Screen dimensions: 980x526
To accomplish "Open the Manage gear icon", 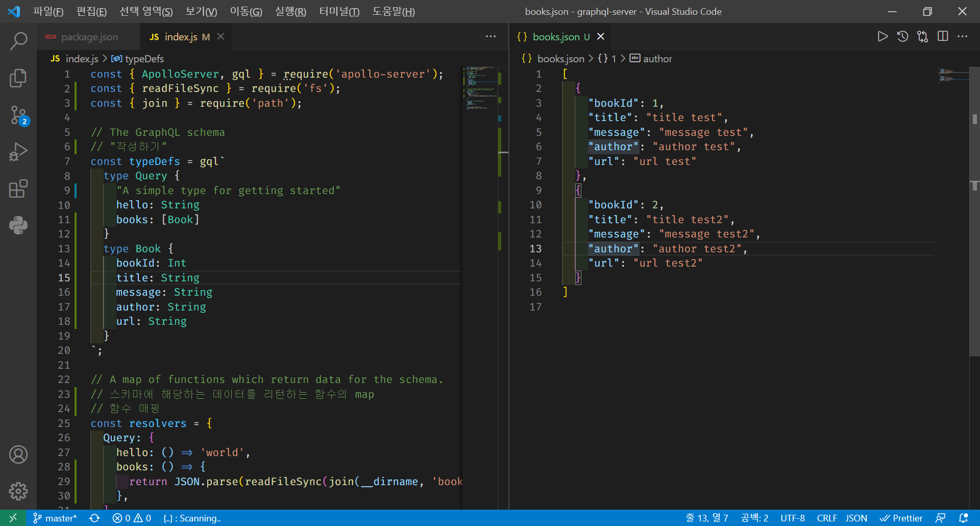I will (x=18, y=491).
